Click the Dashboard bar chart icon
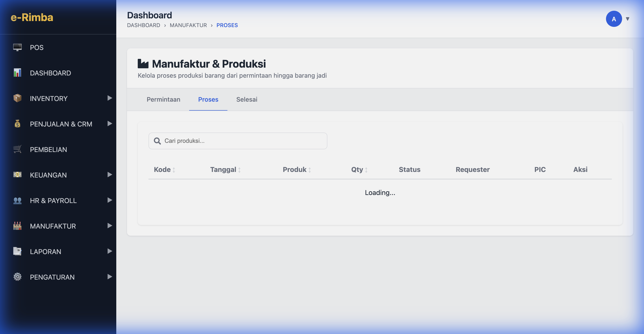 [x=17, y=73]
